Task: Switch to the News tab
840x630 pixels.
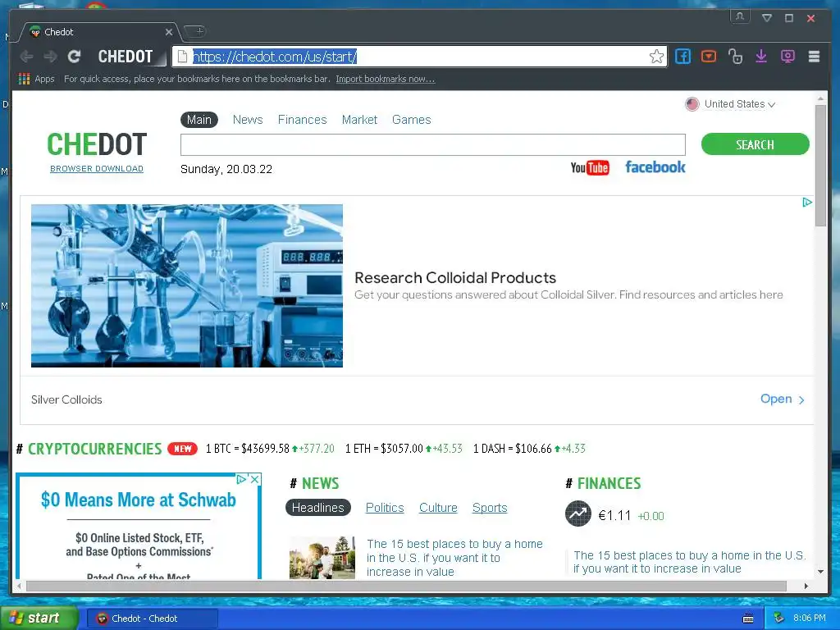Action: pos(248,120)
